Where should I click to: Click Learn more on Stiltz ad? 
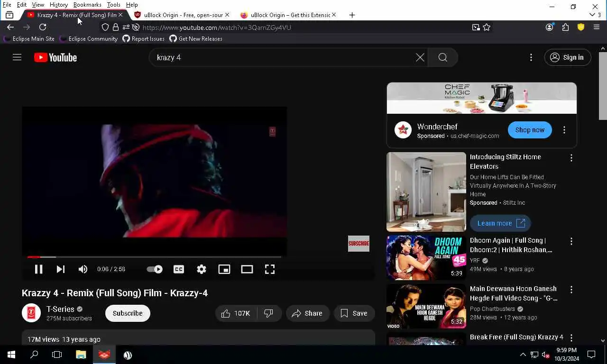pyautogui.click(x=500, y=223)
